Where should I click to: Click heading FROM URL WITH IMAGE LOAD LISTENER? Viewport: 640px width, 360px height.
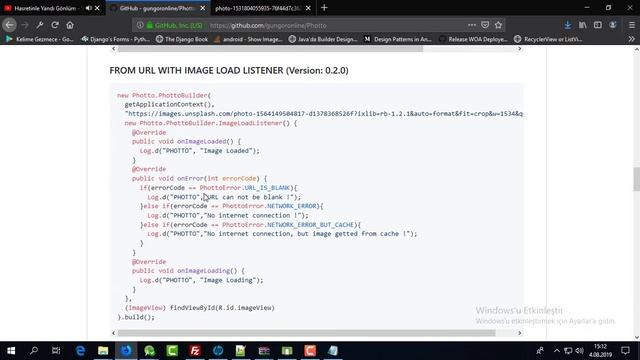click(229, 70)
